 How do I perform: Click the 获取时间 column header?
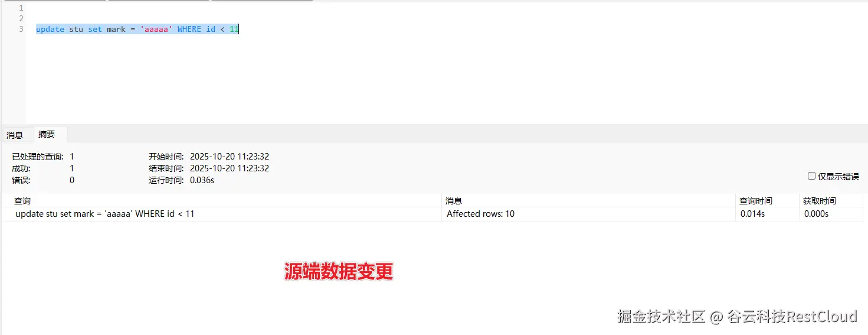[831, 201]
